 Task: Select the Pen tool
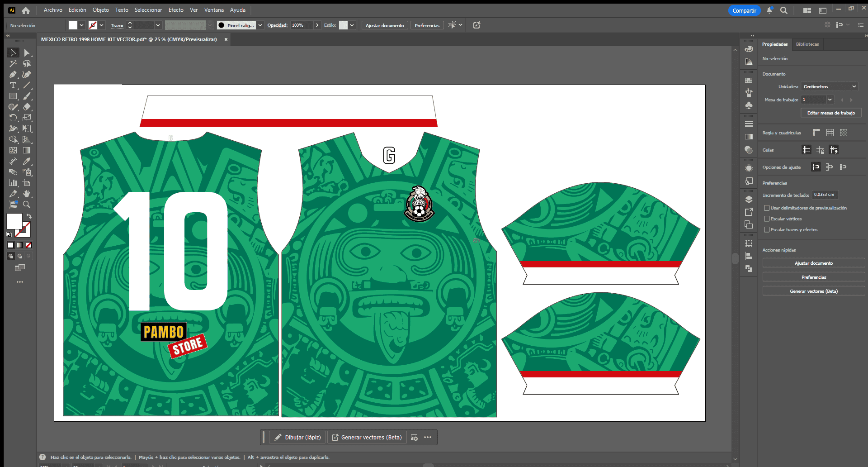[x=13, y=75]
